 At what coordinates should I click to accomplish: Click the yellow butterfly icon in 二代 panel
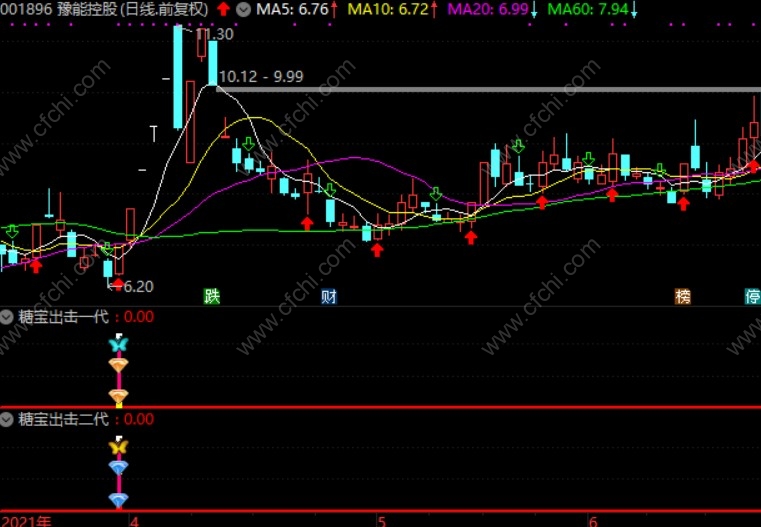pos(118,446)
